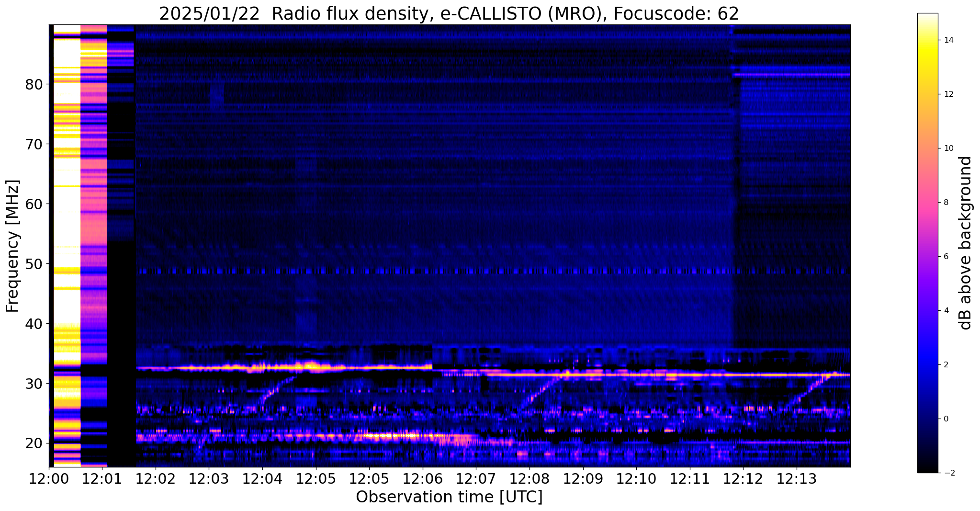
Task: Click the colorbar tick value 4
Action: pyautogui.click(x=946, y=311)
